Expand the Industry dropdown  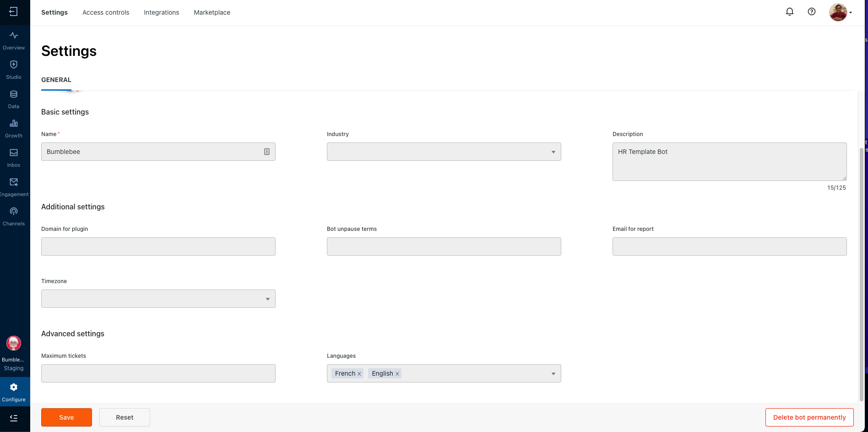pyautogui.click(x=444, y=152)
